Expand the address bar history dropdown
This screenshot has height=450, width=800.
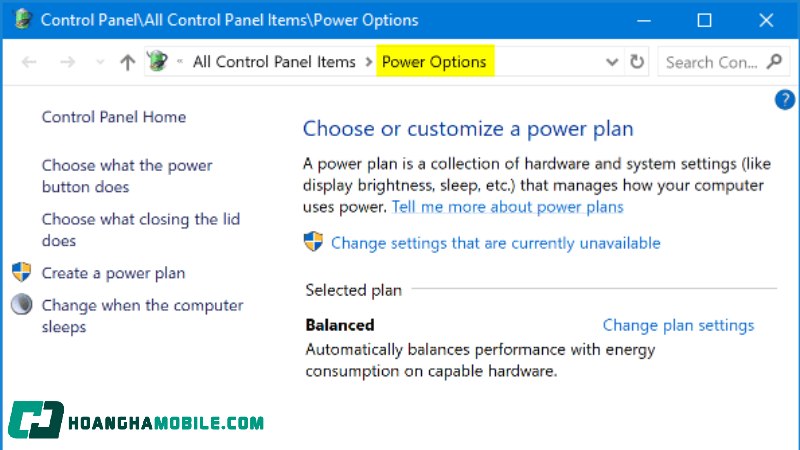613,62
